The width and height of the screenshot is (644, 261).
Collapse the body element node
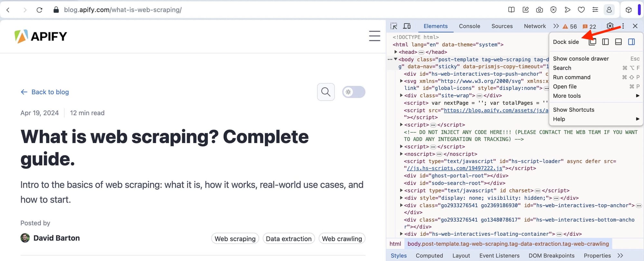[x=395, y=59]
